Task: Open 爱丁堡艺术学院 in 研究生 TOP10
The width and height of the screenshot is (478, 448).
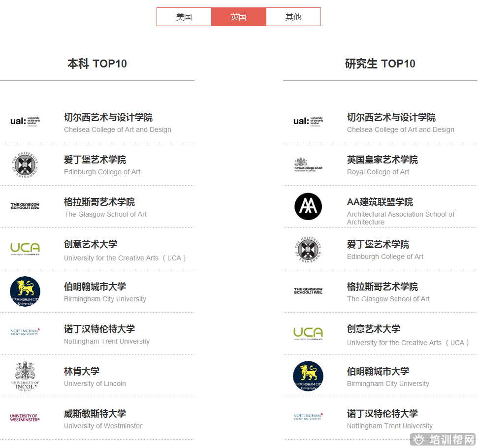Action: 378,244
